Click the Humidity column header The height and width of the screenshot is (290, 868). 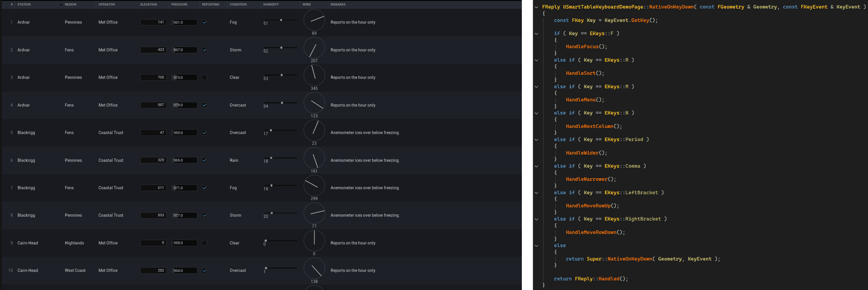[280, 4]
